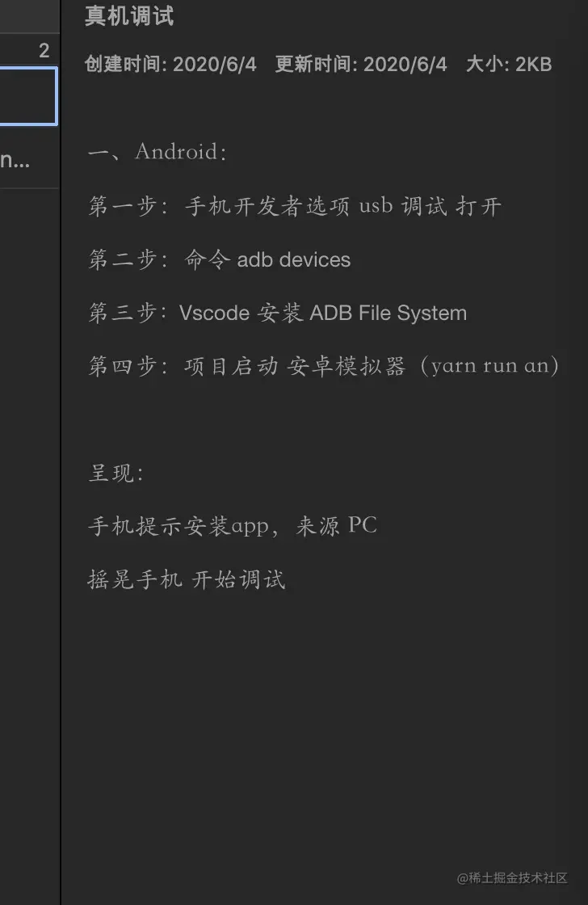The width and height of the screenshot is (588, 905).
Task: Click the Vscode word in step three
Action: [x=214, y=313]
